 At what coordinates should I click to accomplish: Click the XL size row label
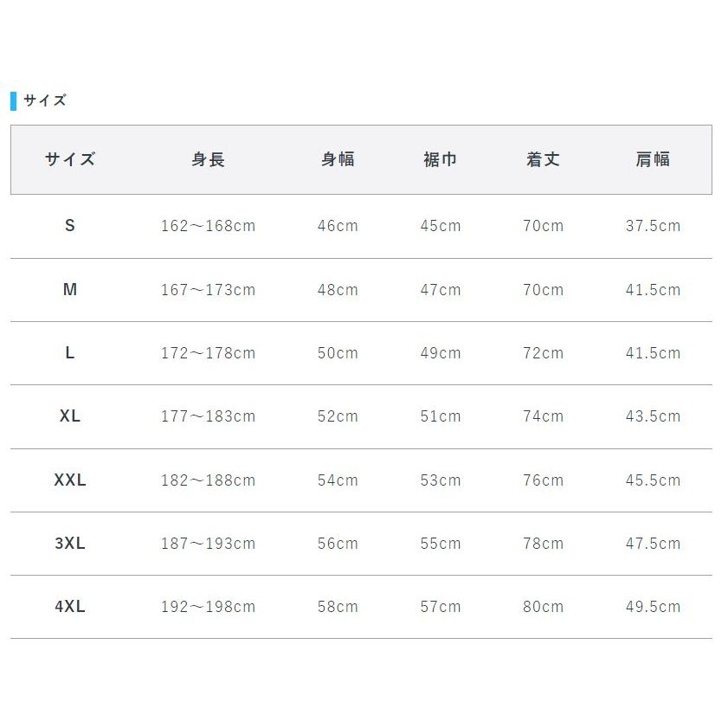tap(69, 416)
